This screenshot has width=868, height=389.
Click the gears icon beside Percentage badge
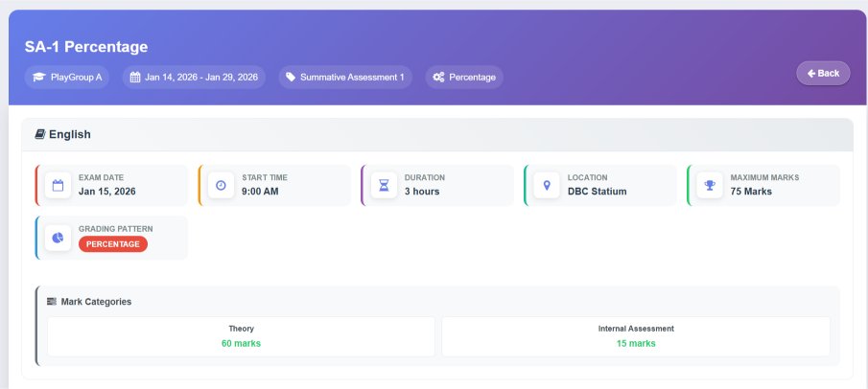tap(438, 78)
